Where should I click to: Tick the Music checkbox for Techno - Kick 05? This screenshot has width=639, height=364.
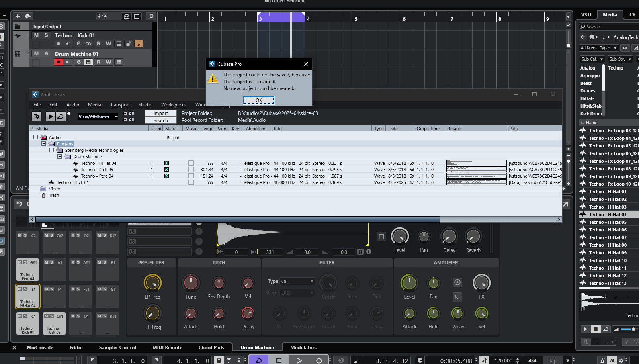pyautogui.click(x=191, y=170)
